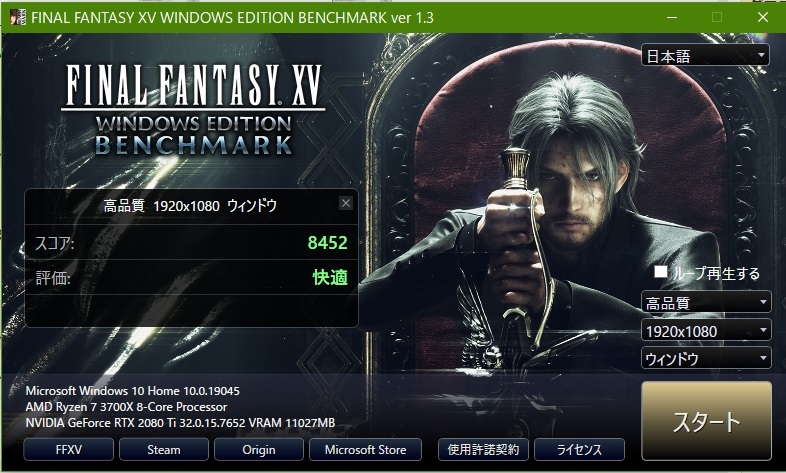Close the benchmark window
This screenshot has width=786, height=473.
point(763,18)
